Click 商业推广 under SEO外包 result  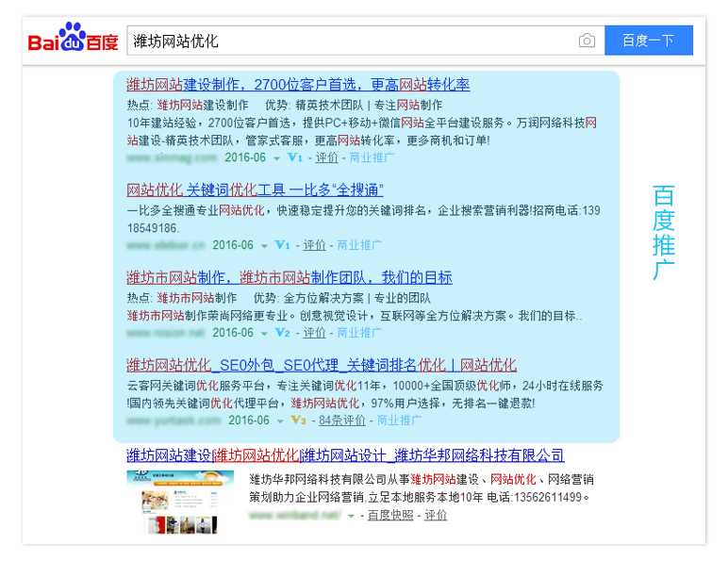(399, 421)
